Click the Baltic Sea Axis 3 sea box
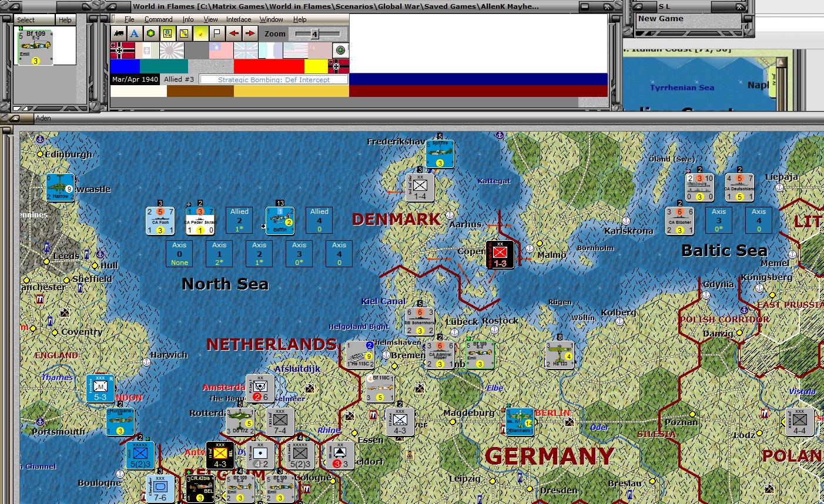 (x=719, y=221)
